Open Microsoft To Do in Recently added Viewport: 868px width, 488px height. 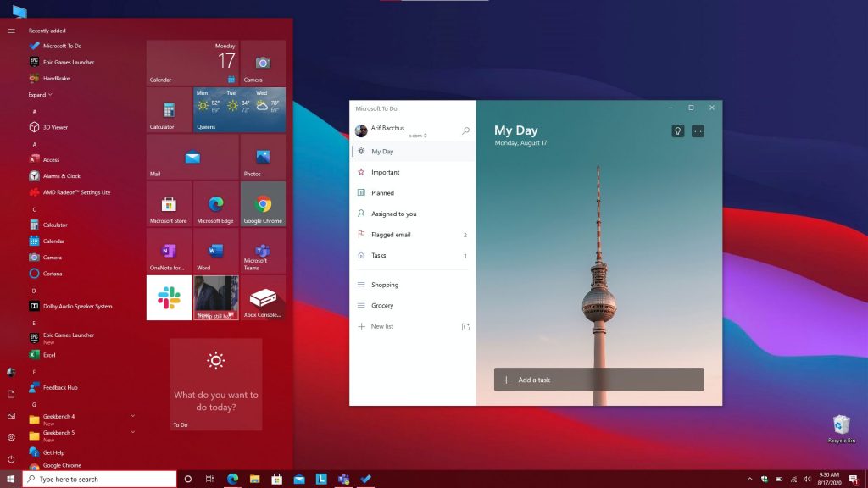coord(55,46)
